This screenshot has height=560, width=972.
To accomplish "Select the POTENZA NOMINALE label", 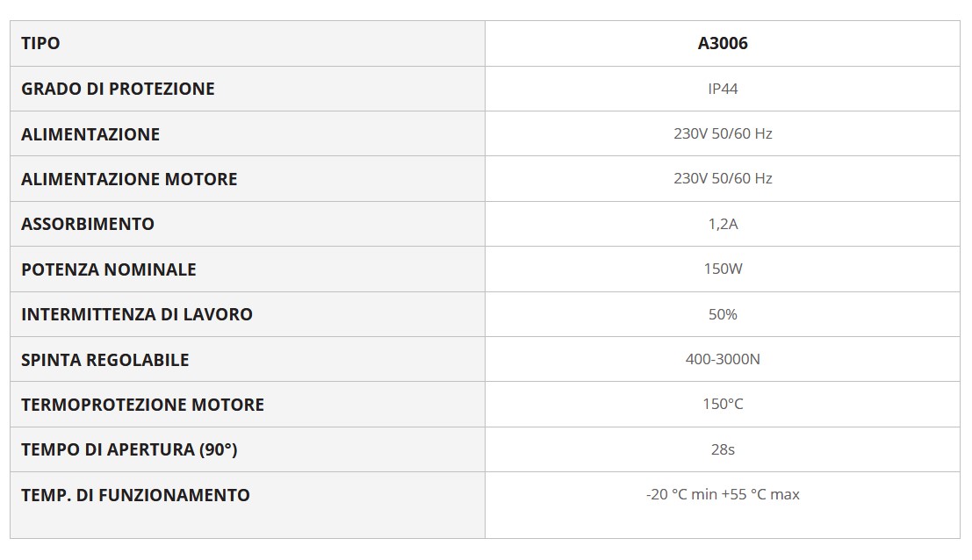I will point(109,269).
